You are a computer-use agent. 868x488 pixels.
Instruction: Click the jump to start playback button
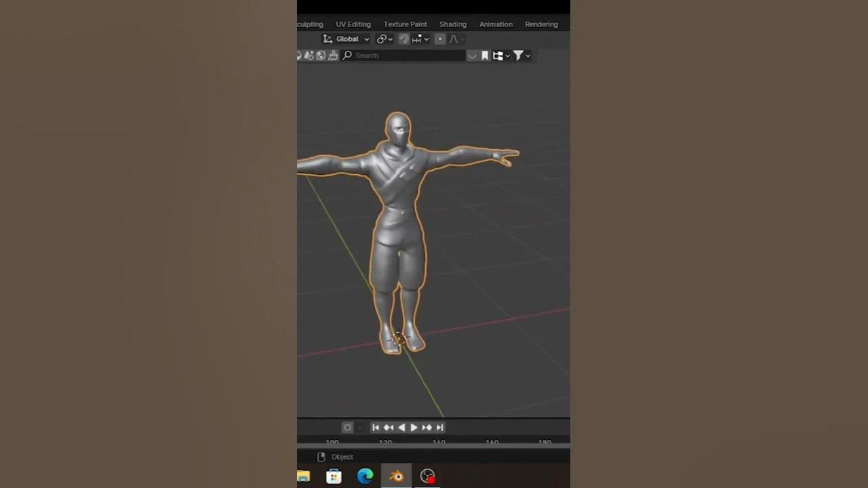click(375, 427)
